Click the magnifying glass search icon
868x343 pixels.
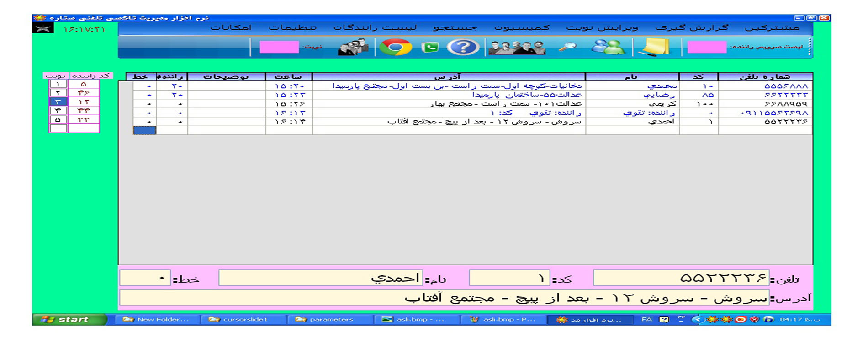(568, 47)
